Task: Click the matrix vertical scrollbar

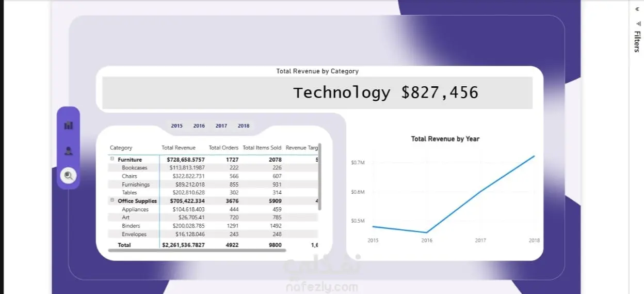Action: tap(320, 177)
